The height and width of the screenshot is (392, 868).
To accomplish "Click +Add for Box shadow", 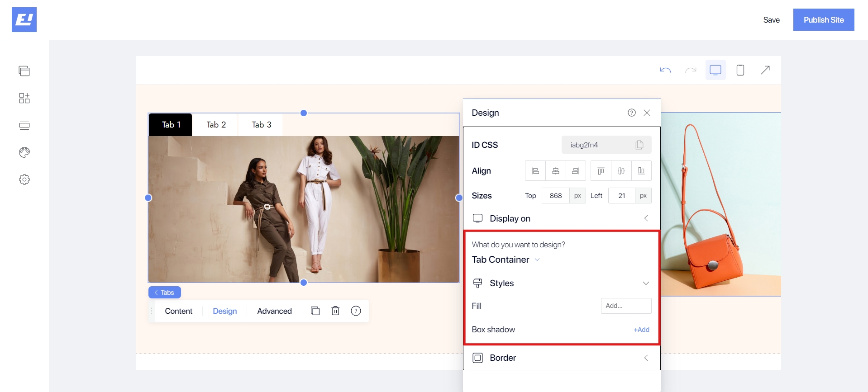I will [x=641, y=330].
